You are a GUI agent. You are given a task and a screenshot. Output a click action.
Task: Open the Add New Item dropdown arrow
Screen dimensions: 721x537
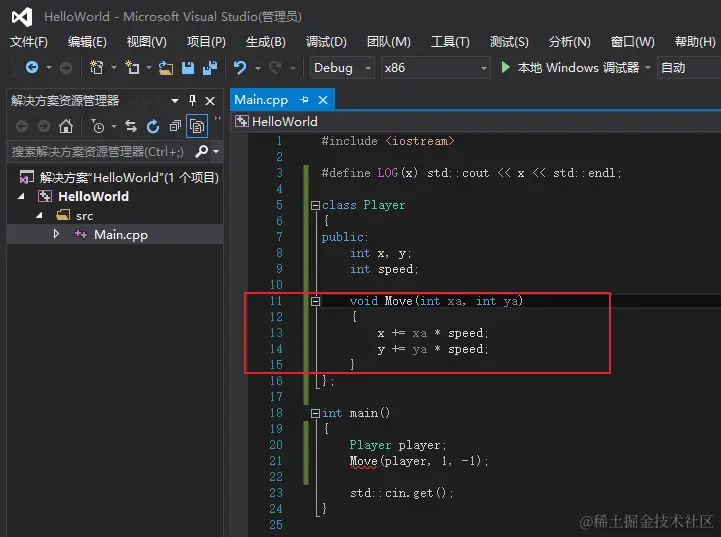(149, 68)
